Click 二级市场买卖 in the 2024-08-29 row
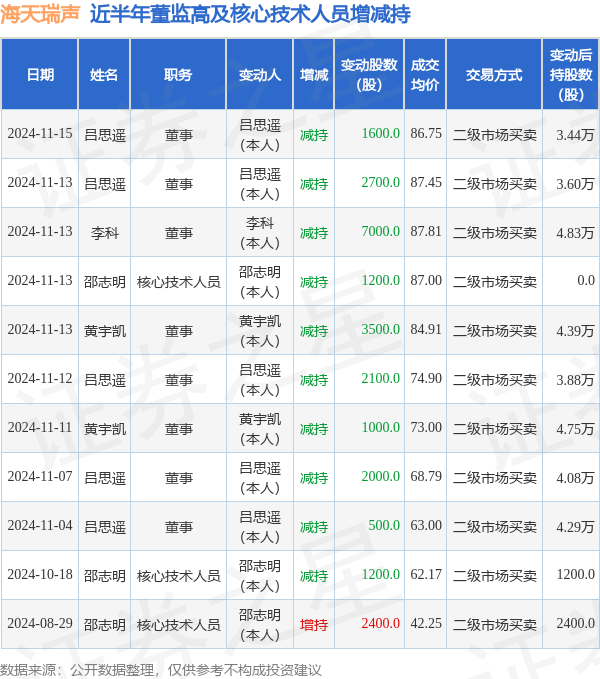This screenshot has width=600, height=679. point(494,624)
